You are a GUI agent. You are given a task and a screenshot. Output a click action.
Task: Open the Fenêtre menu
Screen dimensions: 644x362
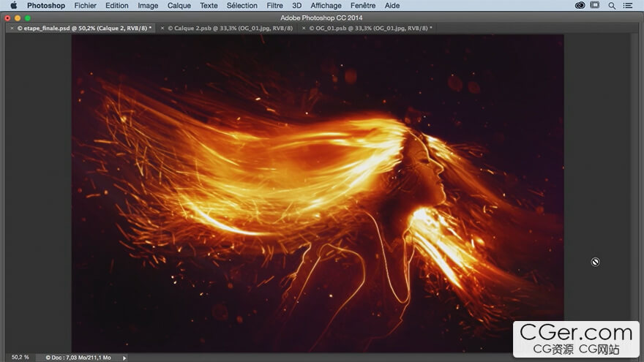pos(363,5)
